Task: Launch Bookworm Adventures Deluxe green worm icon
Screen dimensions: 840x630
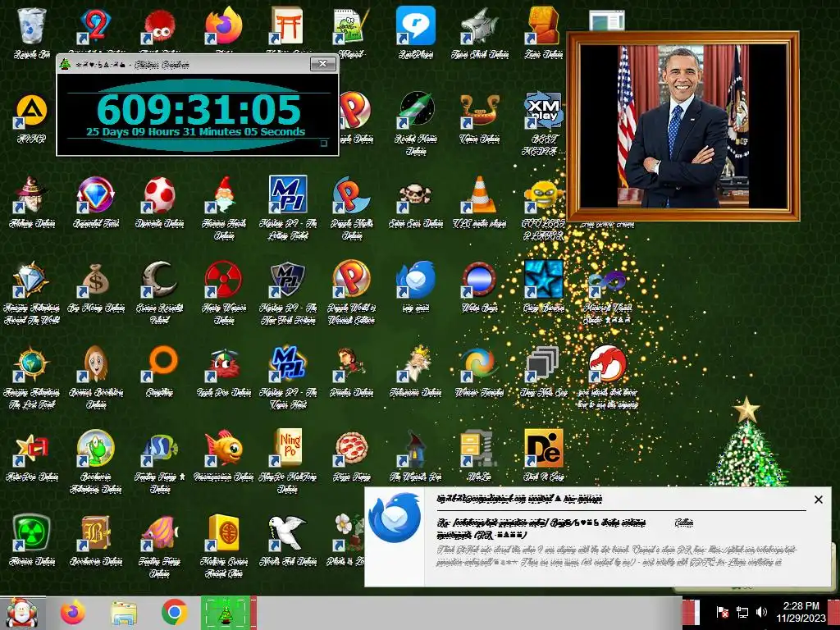Action: pyautogui.click(x=95, y=449)
